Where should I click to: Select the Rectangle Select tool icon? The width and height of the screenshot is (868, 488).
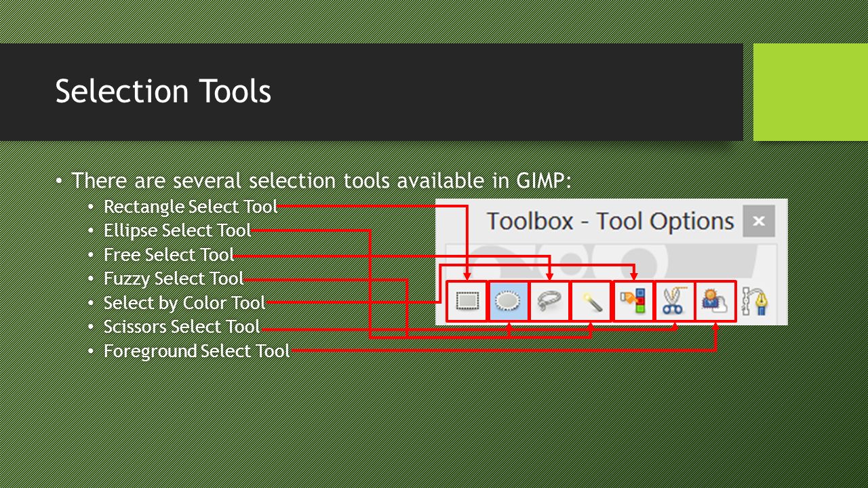[467, 301]
